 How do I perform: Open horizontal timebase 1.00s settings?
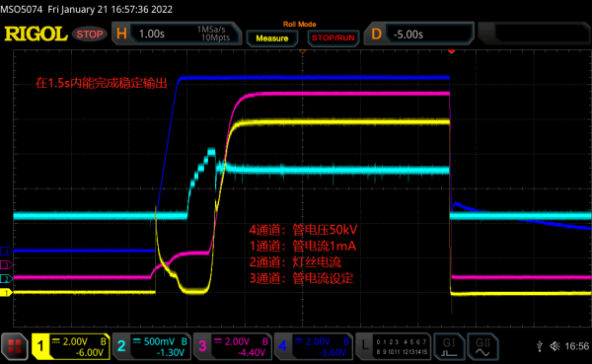[x=177, y=34]
